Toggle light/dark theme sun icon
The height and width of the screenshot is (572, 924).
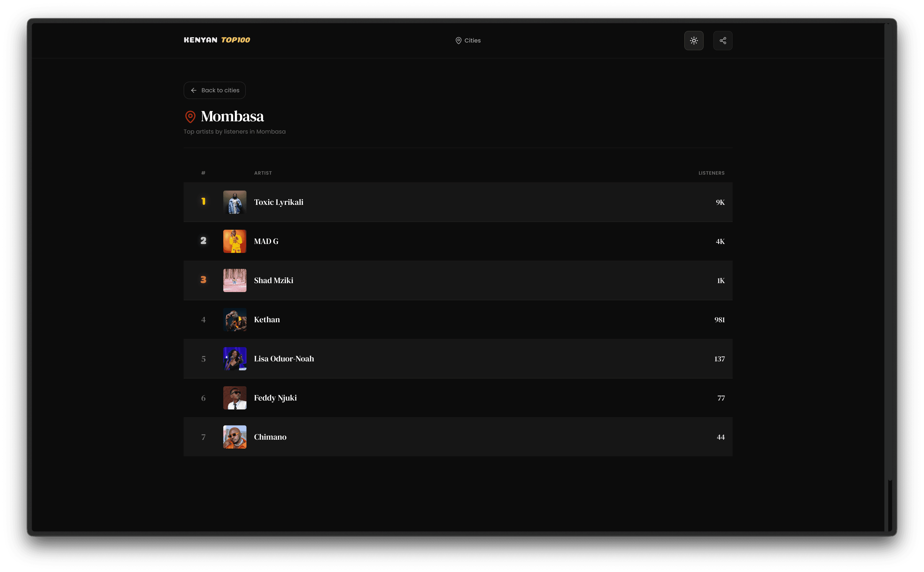(693, 41)
